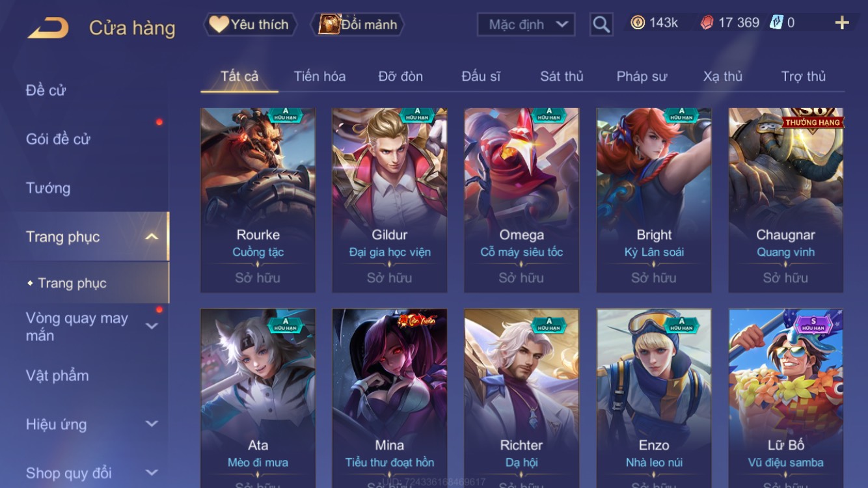Click the heart icon in Yêu thích
This screenshot has height=488, width=868.
219,25
